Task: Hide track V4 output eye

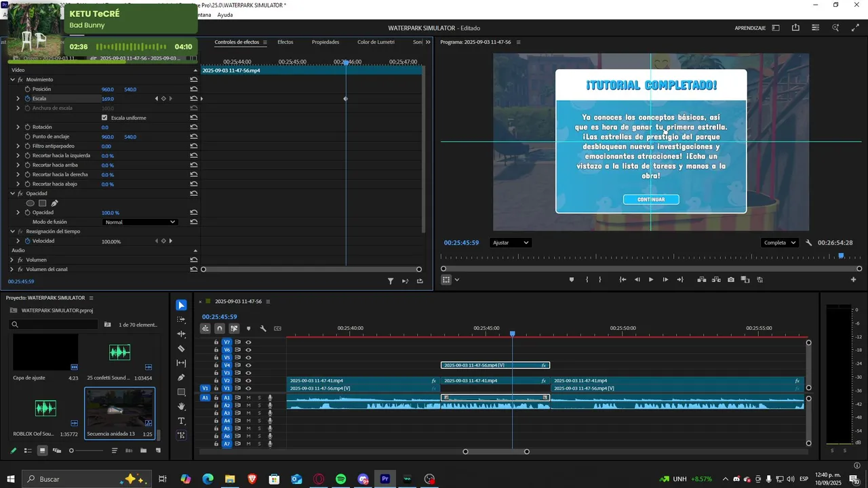Action: click(x=248, y=365)
